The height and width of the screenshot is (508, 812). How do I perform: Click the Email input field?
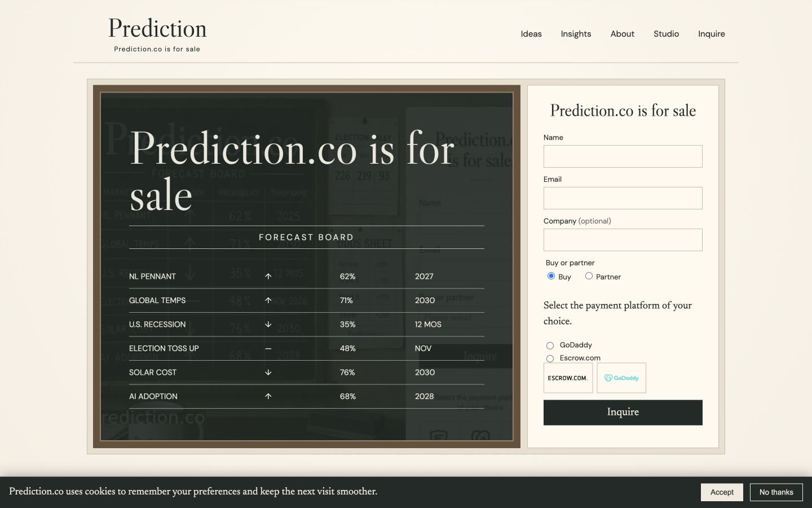[623, 198]
